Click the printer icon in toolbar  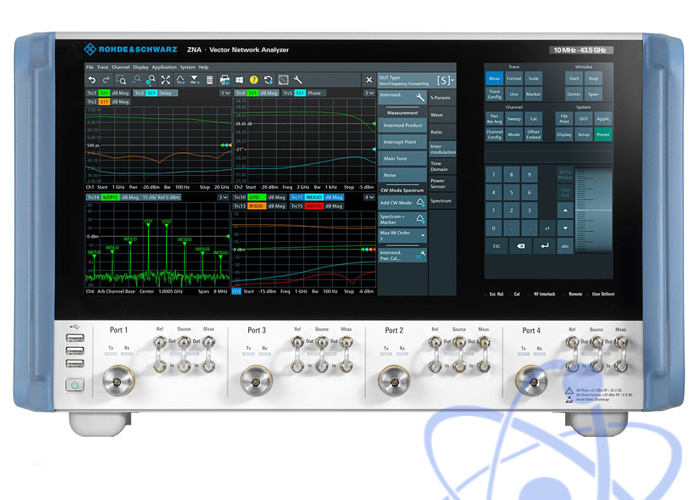point(225,79)
